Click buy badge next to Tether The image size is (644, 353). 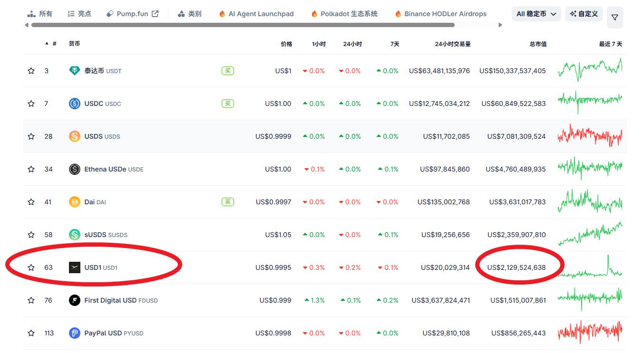tap(228, 71)
